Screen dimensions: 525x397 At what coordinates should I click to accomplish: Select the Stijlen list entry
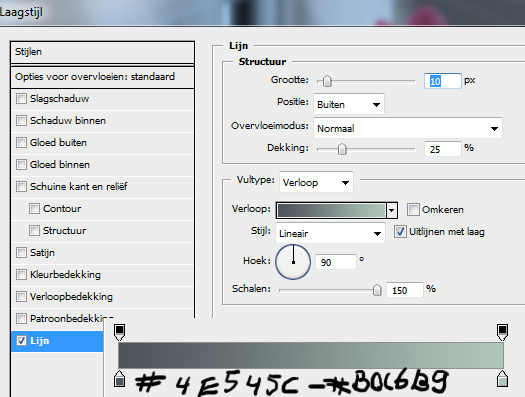point(102,52)
